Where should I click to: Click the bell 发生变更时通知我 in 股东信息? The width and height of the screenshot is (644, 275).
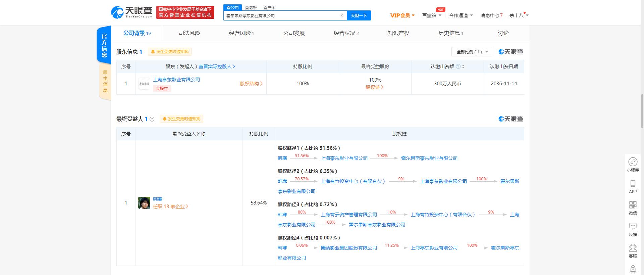pos(170,52)
